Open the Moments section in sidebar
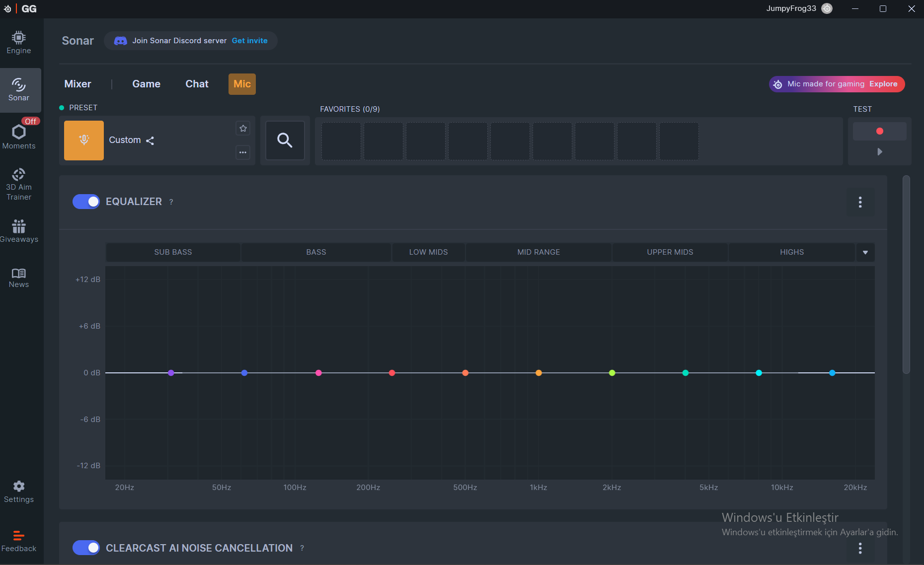 pos(19,136)
